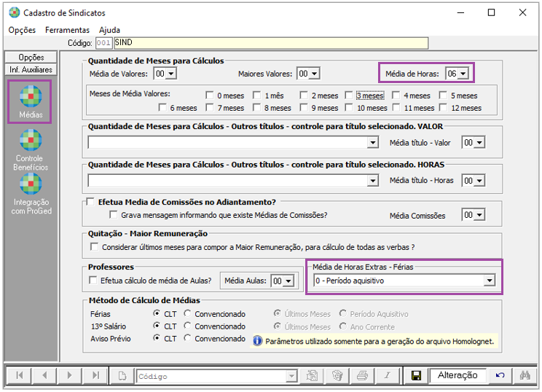Check the 9 meses checkbox
The height and width of the screenshot is (392, 542).
click(x=304, y=108)
